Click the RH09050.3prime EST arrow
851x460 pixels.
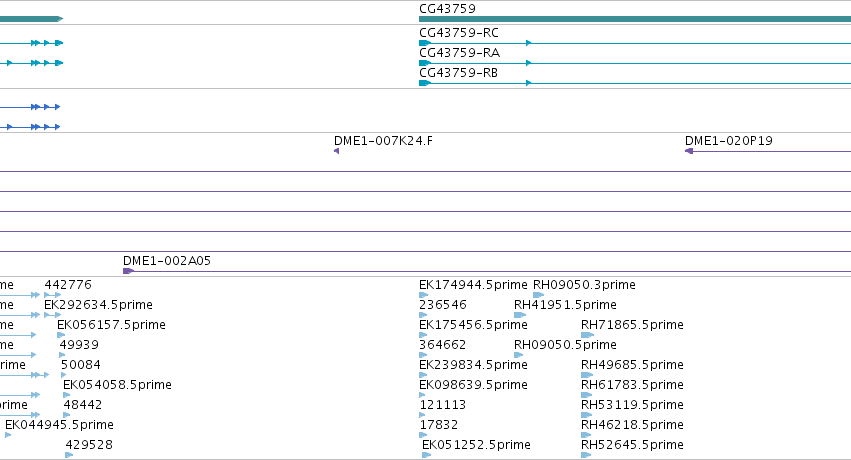(538, 295)
